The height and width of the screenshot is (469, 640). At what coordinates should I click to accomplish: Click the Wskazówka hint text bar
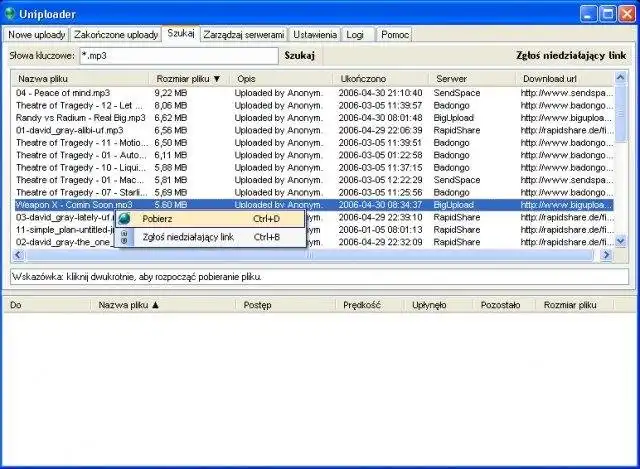(319, 277)
